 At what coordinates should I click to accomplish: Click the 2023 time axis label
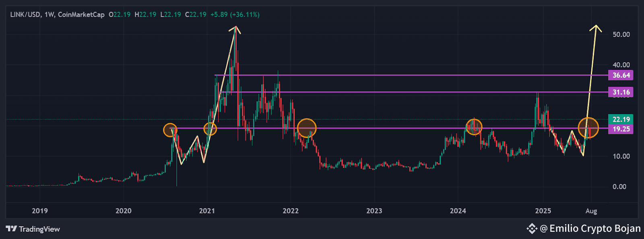(x=374, y=211)
